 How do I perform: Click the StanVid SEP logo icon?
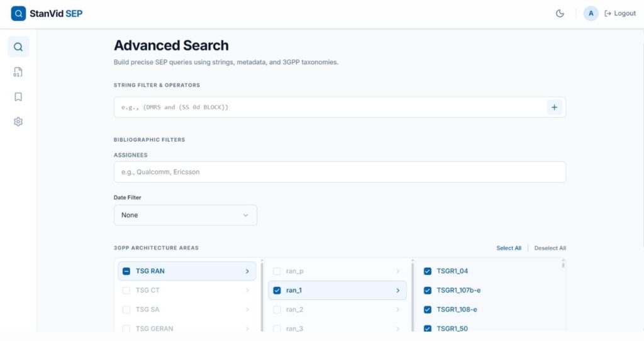(x=18, y=14)
